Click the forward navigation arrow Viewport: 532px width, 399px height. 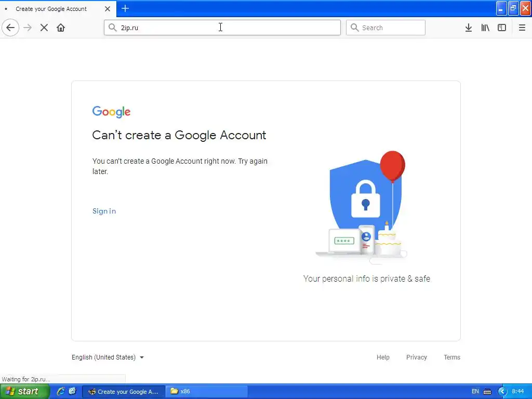tap(28, 28)
